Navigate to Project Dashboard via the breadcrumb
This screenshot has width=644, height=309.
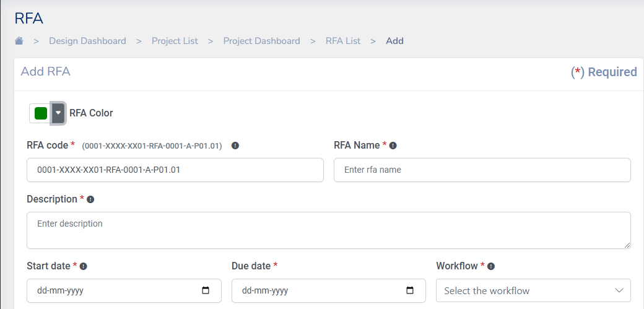click(x=261, y=41)
